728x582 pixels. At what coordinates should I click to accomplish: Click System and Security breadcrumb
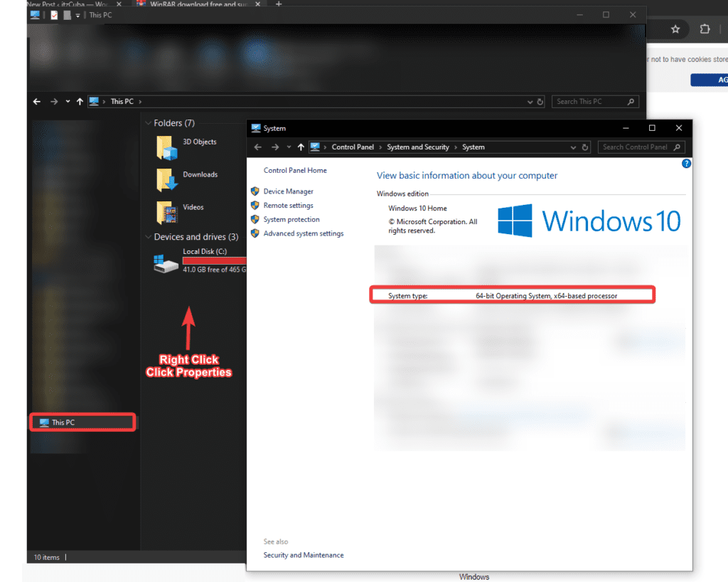(418, 147)
